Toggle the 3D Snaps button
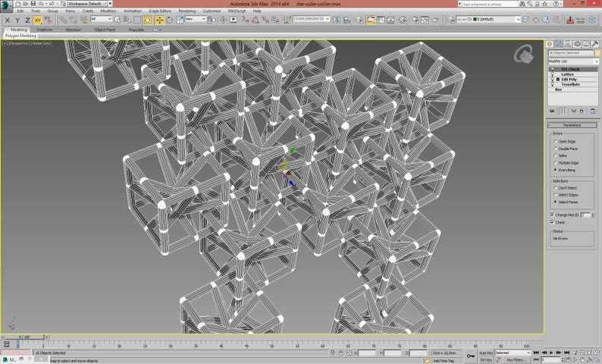This screenshot has width=602, height=364. tap(246, 20)
